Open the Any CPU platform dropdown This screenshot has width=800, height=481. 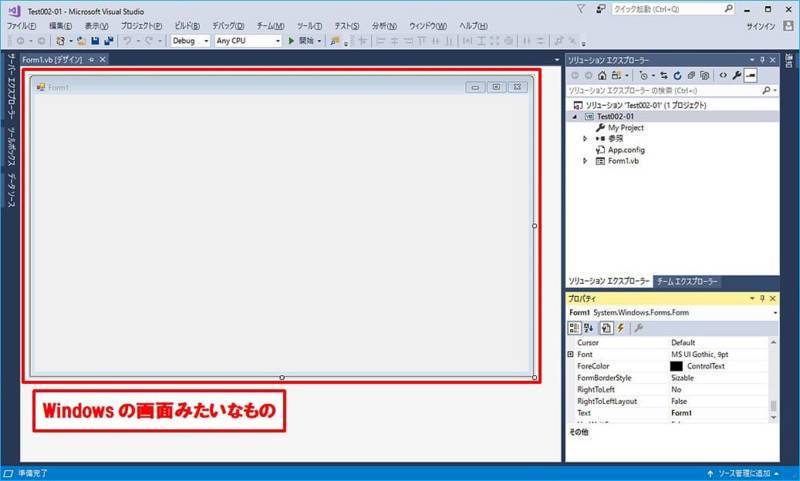pyautogui.click(x=278, y=41)
